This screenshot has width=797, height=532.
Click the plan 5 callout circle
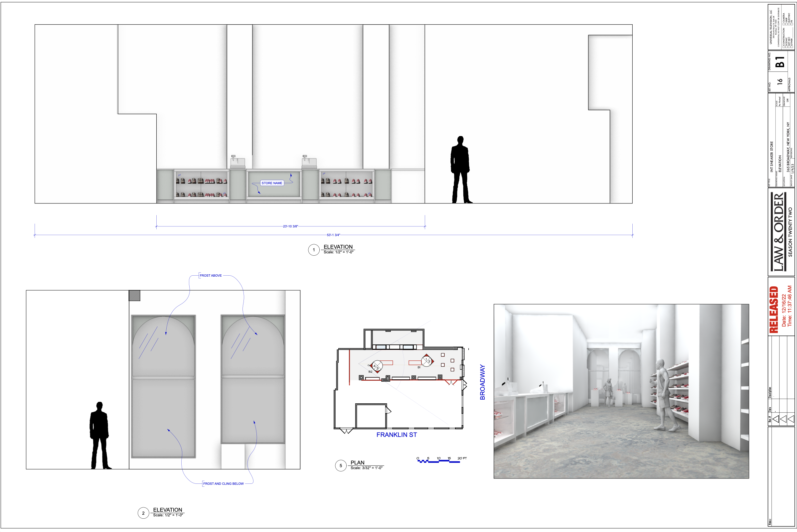341,465
